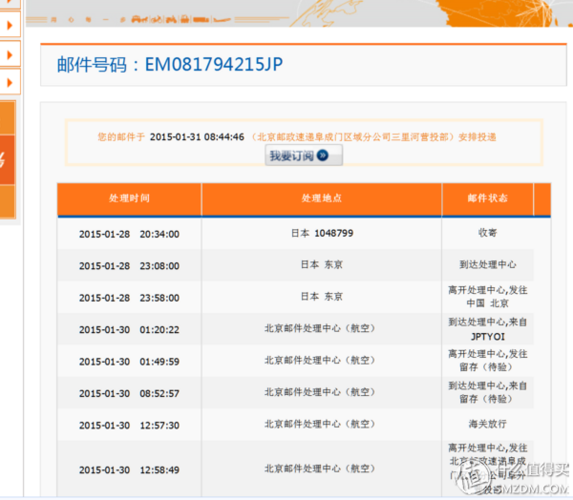Select the 收寄 status cell
The height and width of the screenshot is (500, 573).
click(x=487, y=233)
